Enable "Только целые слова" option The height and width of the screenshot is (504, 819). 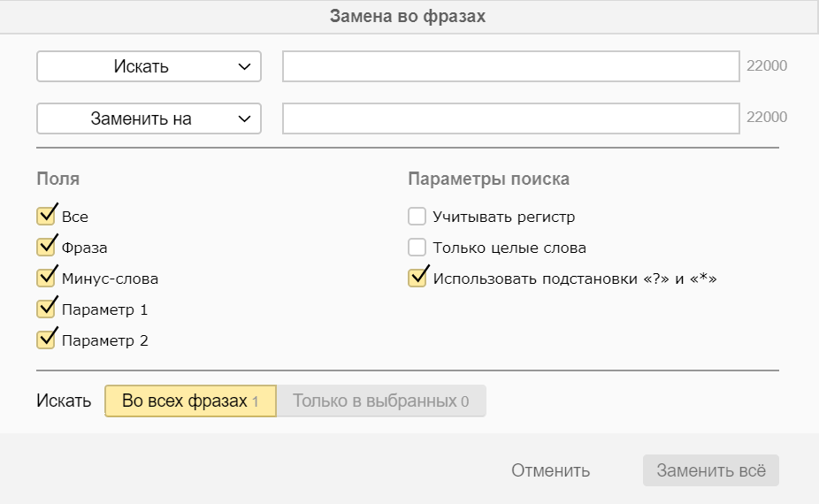[417, 248]
